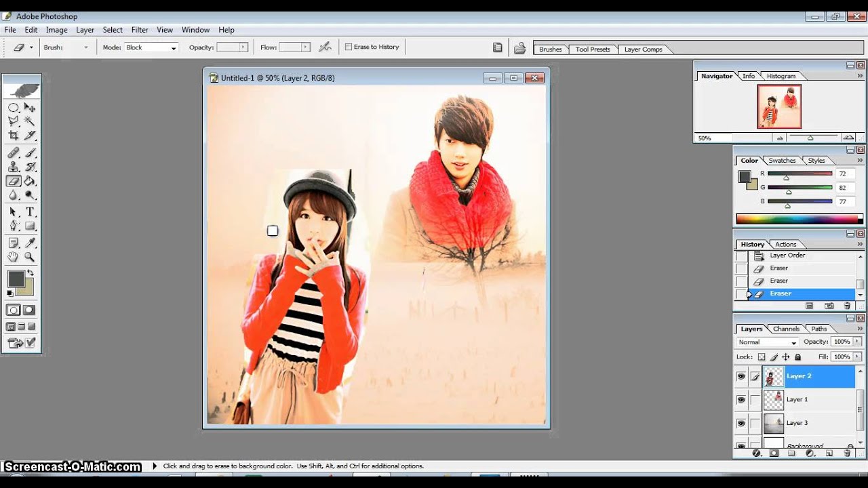The height and width of the screenshot is (488, 868).
Task: Select the Elliptical Marquee tool
Action: (x=14, y=108)
